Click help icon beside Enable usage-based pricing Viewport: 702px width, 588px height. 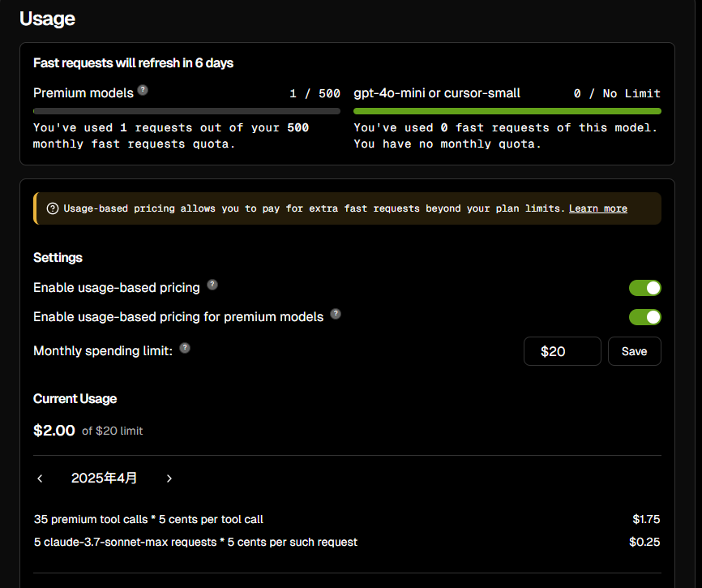(x=212, y=285)
